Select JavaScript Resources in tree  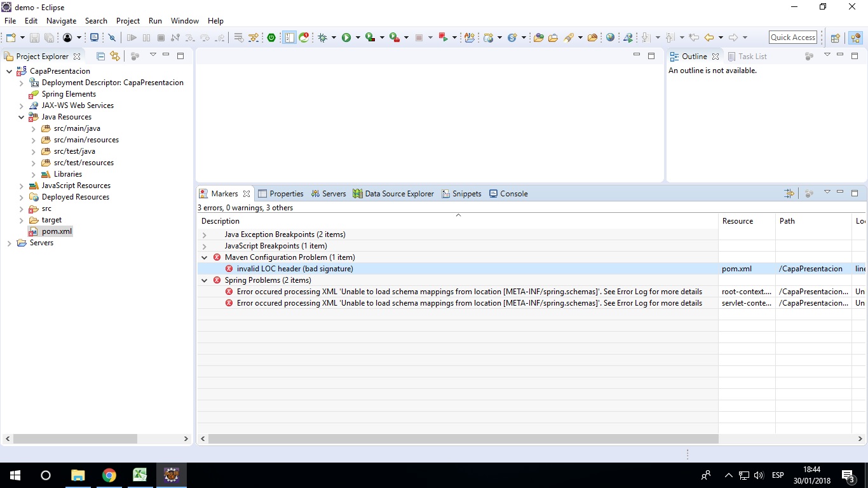click(x=76, y=186)
